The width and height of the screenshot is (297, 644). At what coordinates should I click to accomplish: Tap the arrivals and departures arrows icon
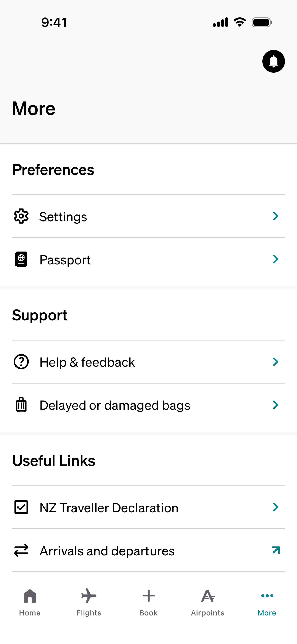(x=21, y=550)
